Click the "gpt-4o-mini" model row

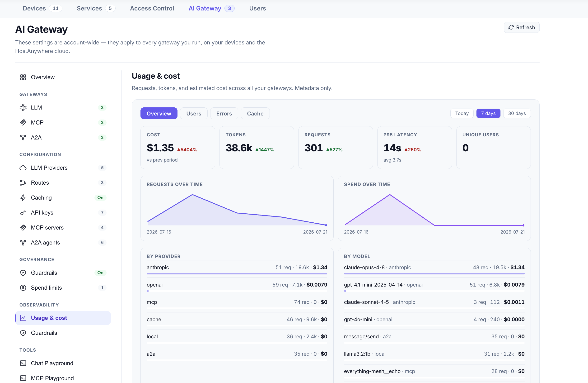[434, 321]
